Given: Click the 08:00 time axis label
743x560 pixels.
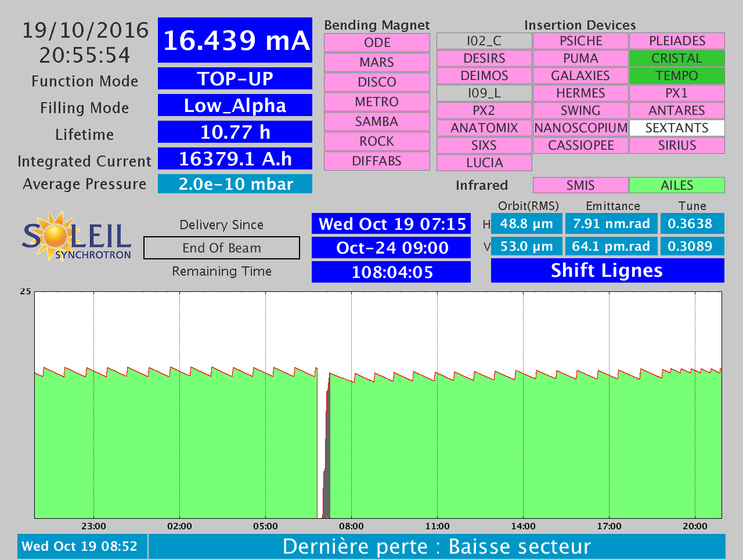Looking at the screenshot, I should click(x=351, y=526).
